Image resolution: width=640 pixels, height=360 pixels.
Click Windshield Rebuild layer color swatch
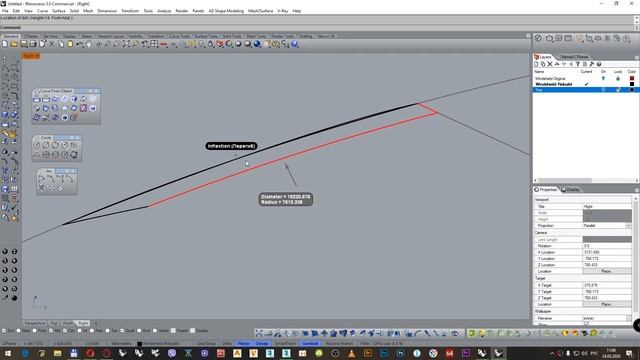coord(632,84)
